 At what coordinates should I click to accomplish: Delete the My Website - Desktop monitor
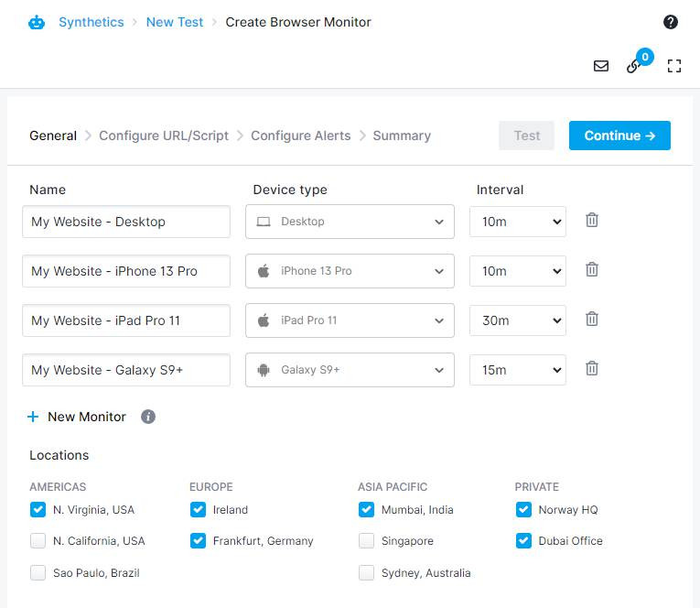point(592,221)
